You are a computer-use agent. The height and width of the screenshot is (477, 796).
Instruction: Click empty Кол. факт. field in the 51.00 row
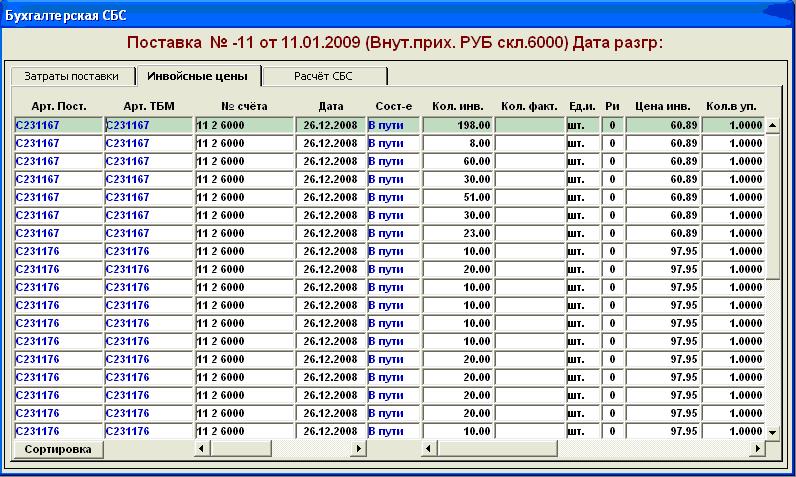[529, 197]
